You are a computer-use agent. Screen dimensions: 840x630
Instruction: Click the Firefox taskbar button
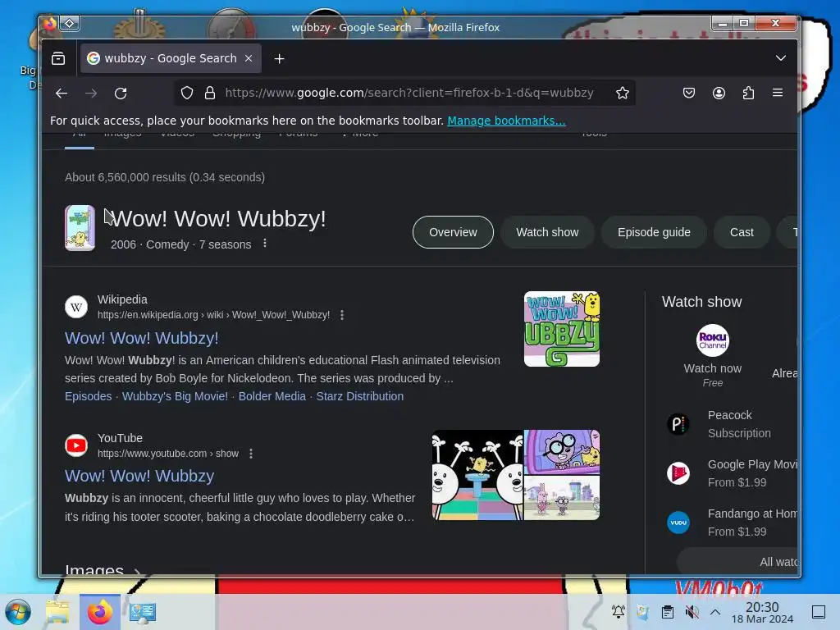99,612
